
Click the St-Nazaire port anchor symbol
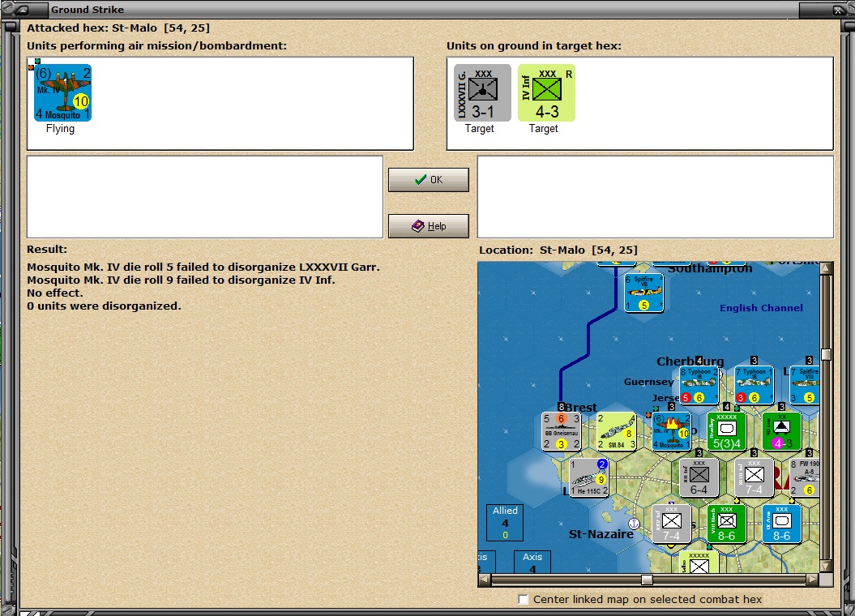tap(634, 524)
